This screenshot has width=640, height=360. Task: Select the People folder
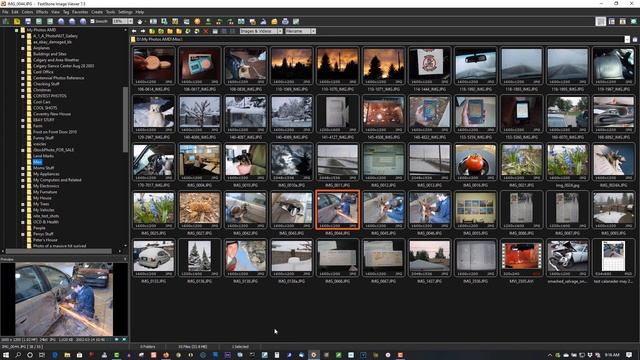click(x=39, y=228)
